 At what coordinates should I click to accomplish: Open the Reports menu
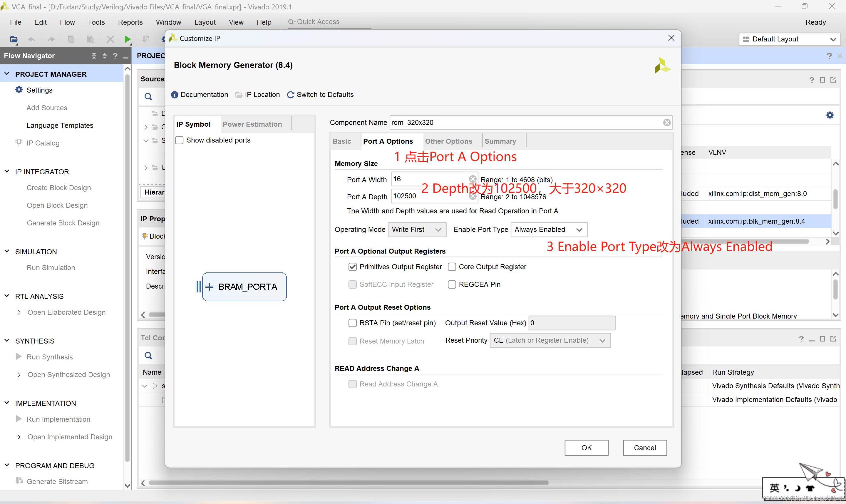pos(130,22)
